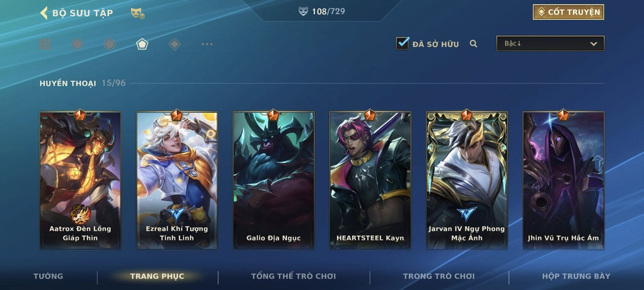
Task: Open the Jhin Vũ Trụ Hắc Ám skin
Action: point(563,180)
